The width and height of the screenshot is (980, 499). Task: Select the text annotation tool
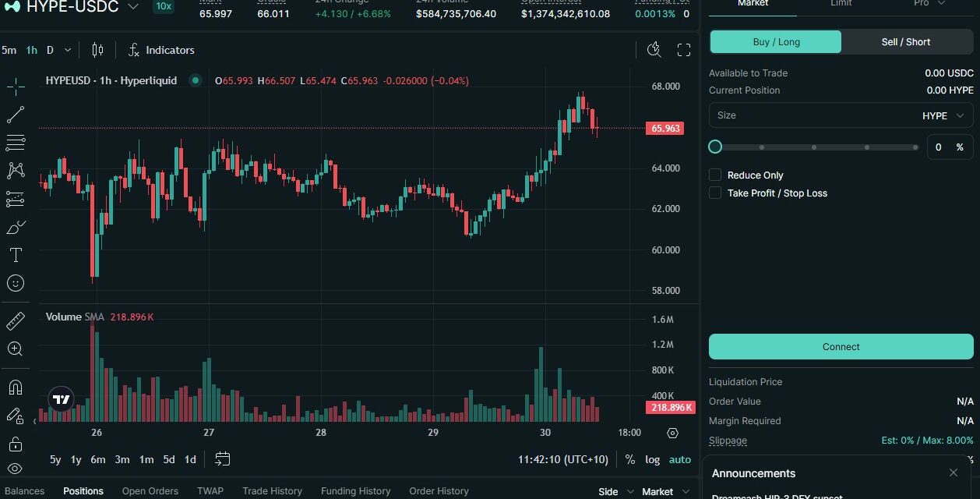tap(16, 255)
